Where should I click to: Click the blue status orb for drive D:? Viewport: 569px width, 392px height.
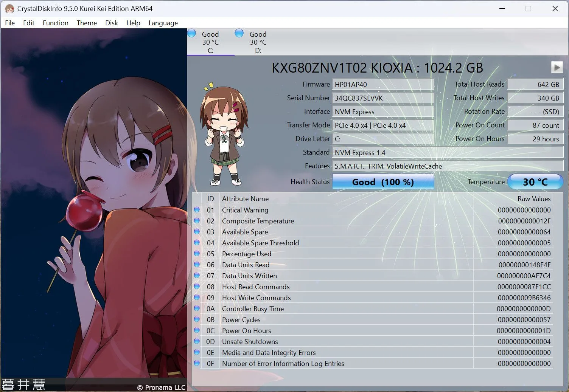point(239,33)
